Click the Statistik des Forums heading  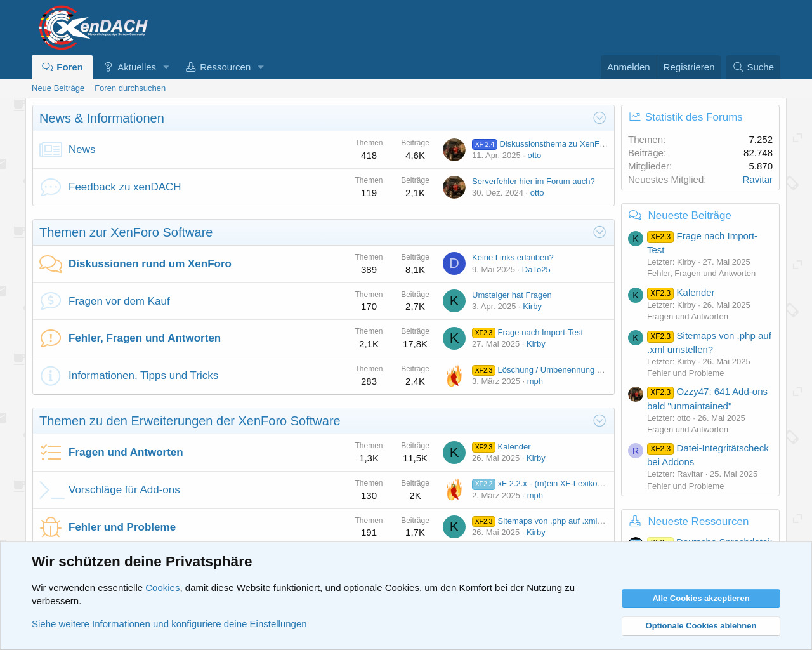coord(693,117)
